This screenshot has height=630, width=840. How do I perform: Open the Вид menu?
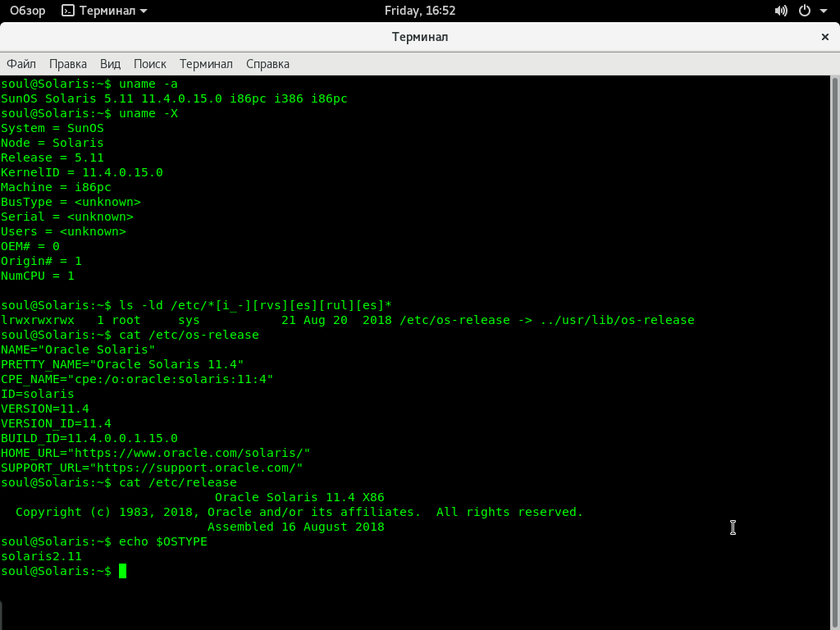[111, 64]
